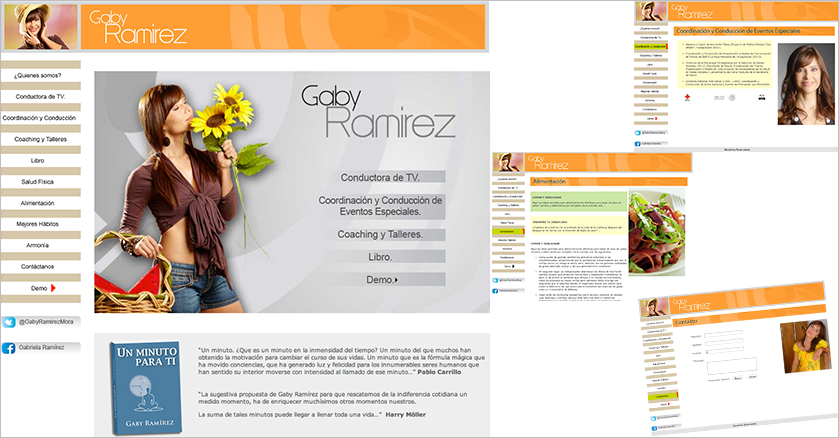Open Coordinación y Conducción sidebar item
The width and height of the screenshot is (839, 438).
pyautogui.click(x=39, y=118)
